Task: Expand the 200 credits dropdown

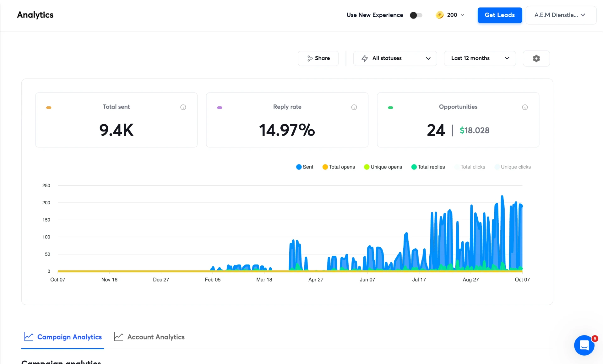Action: pyautogui.click(x=450, y=15)
